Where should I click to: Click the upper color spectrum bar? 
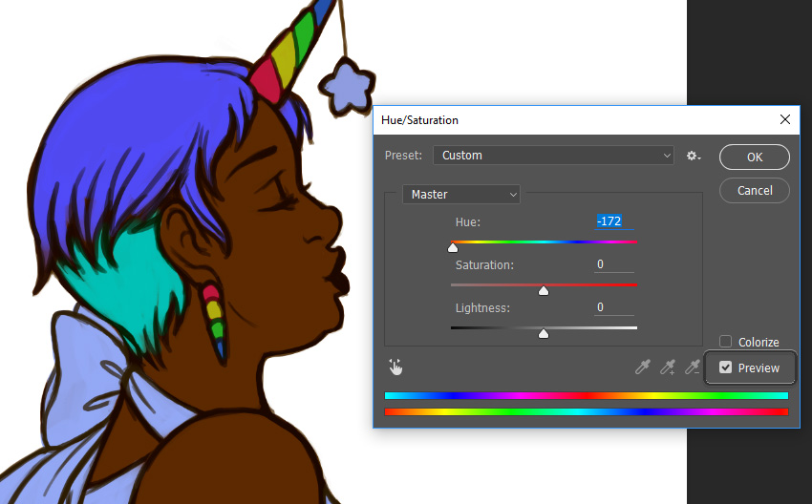click(587, 396)
